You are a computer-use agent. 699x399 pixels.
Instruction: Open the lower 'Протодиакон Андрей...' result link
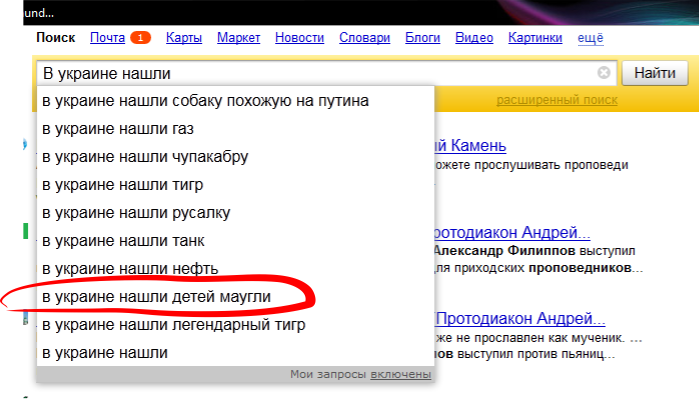(521, 318)
